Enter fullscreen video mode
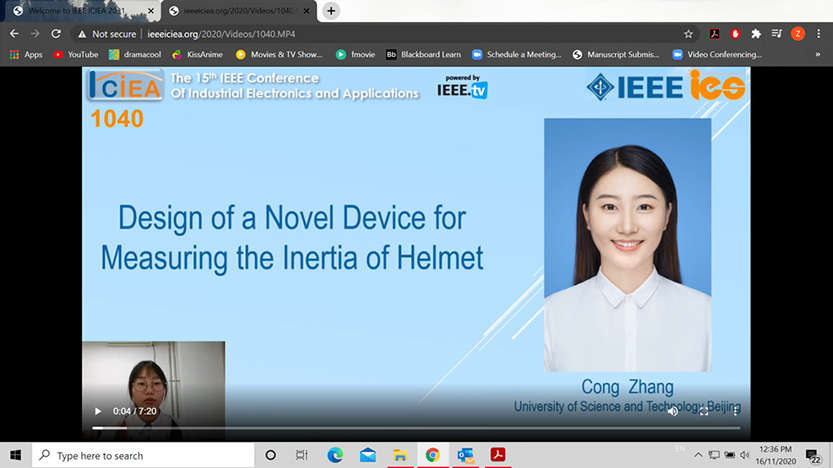 click(x=704, y=411)
